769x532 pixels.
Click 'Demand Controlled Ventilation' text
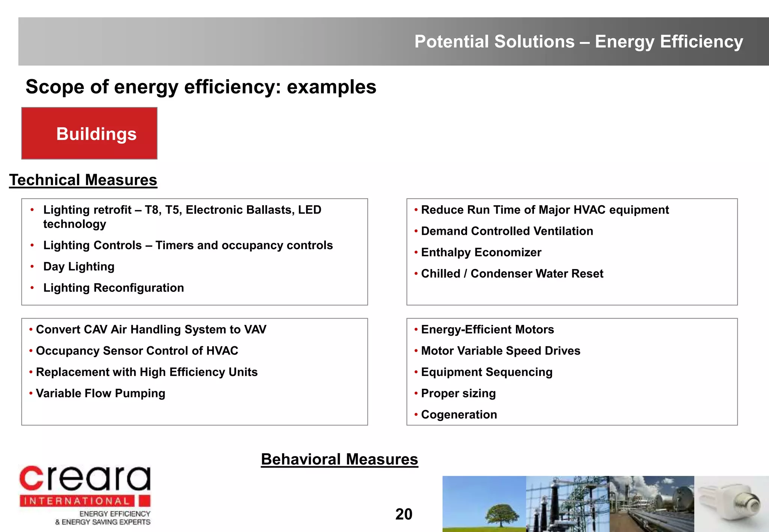[507, 231]
